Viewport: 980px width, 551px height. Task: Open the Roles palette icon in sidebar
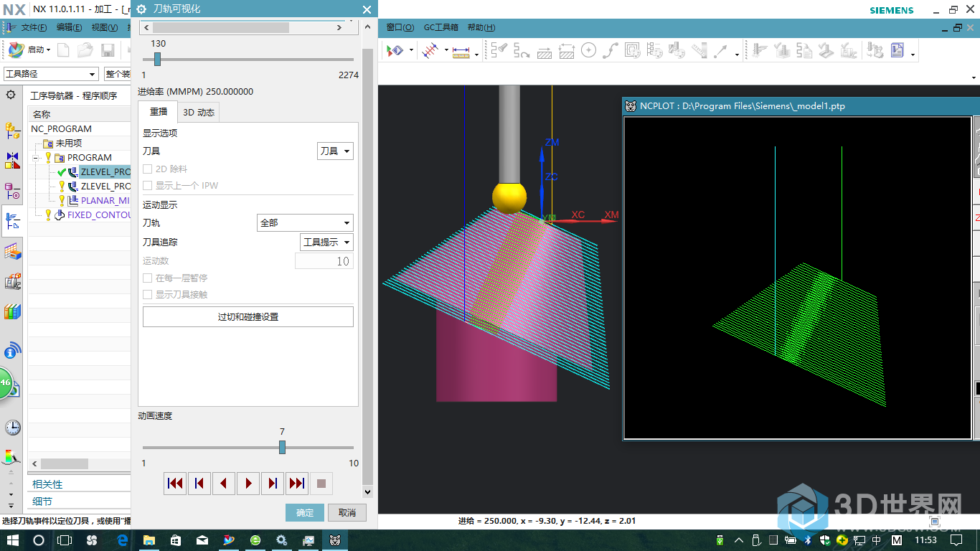pyautogui.click(x=12, y=458)
